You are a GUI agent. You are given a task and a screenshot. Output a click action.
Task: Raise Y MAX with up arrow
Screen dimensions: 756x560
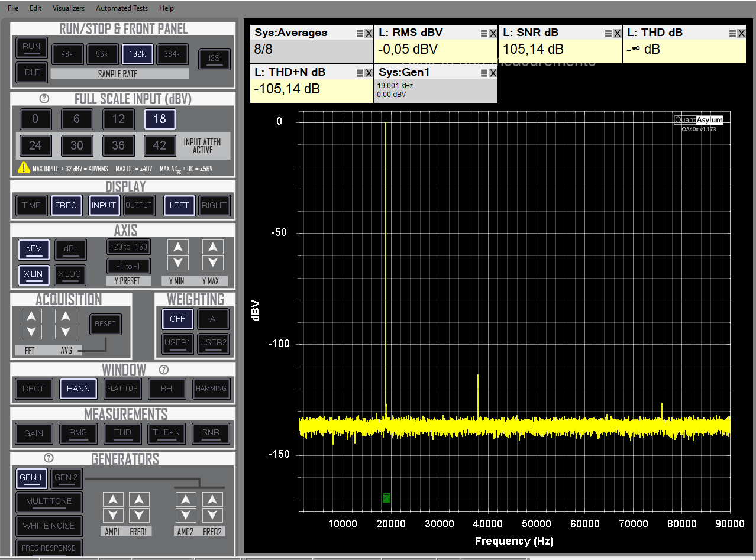click(213, 247)
